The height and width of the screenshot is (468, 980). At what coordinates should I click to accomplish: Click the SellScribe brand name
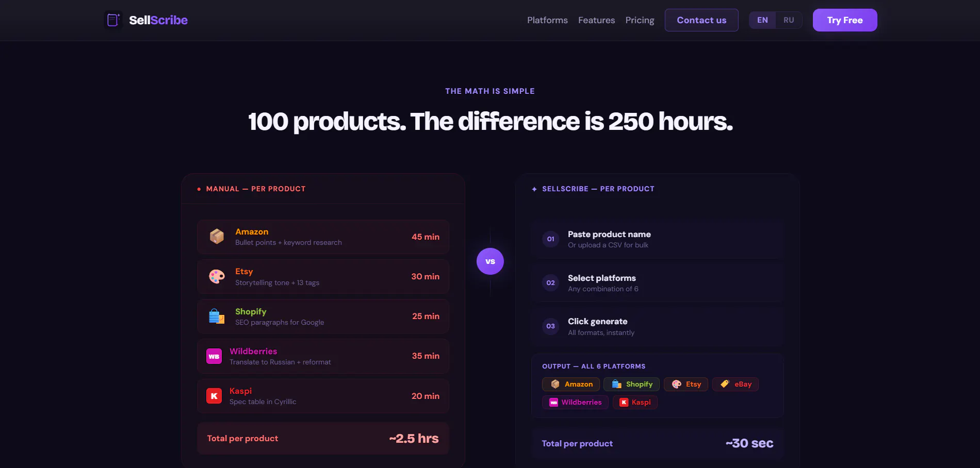coord(158,20)
